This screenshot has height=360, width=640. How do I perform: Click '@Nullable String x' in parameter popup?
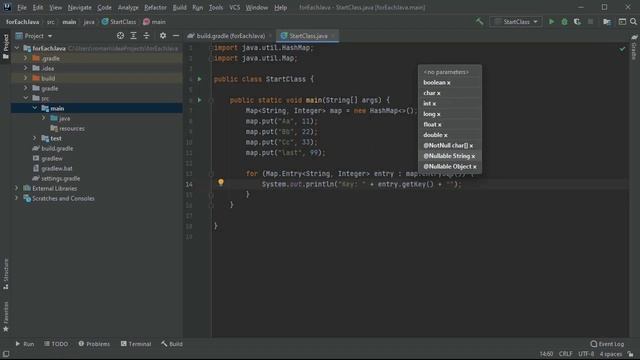coord(449,156)
